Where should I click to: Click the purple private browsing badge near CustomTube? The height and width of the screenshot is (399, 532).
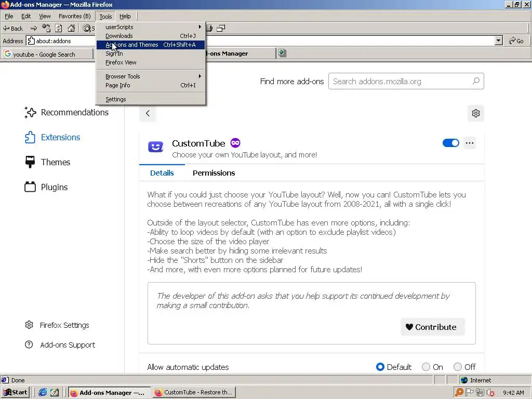[235, 143]
